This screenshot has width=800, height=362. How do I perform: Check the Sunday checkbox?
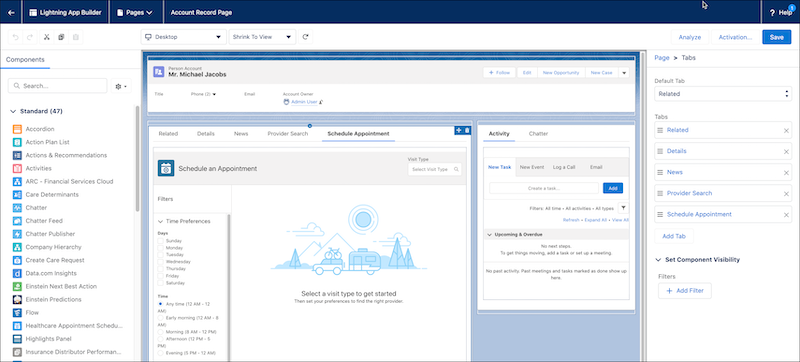tap(161, 241)
